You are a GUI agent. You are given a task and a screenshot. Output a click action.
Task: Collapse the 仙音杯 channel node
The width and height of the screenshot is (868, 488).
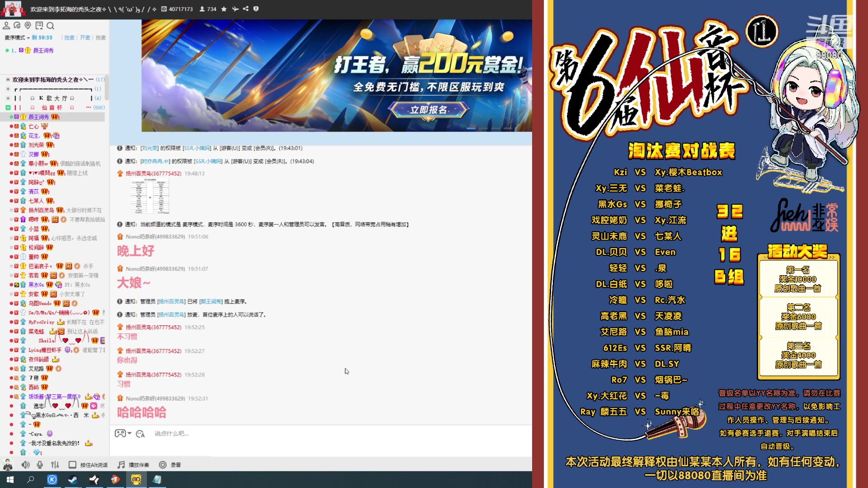click(8, 108)
